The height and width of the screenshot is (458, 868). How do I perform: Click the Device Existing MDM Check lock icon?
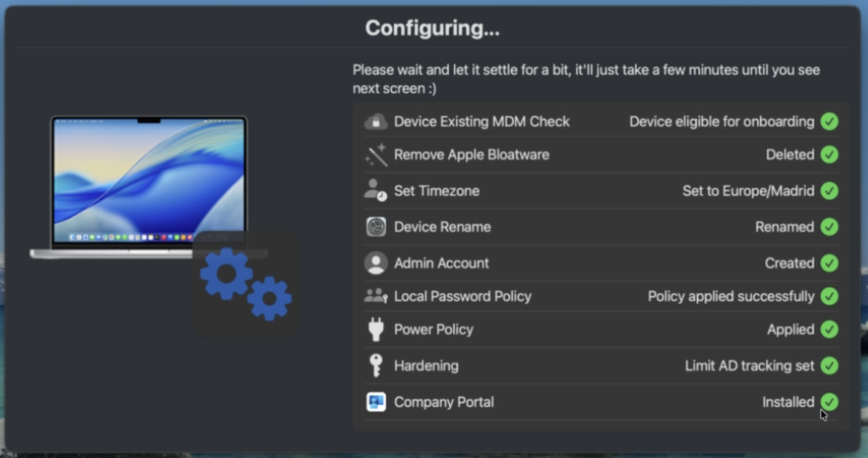[x=376, y=121]
